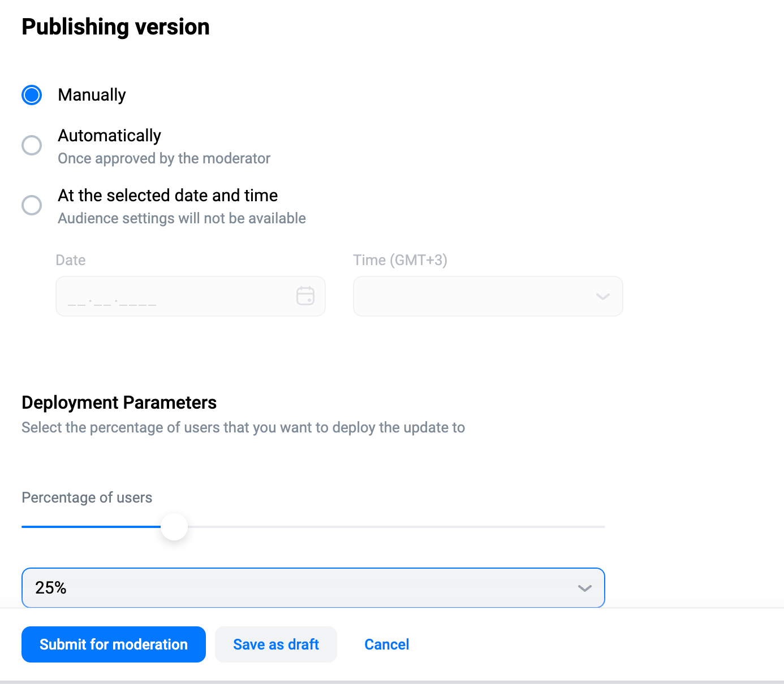Screen dimensions: 784x684
Task: Click Submit for moderation button
Action: tap(114, 644)
